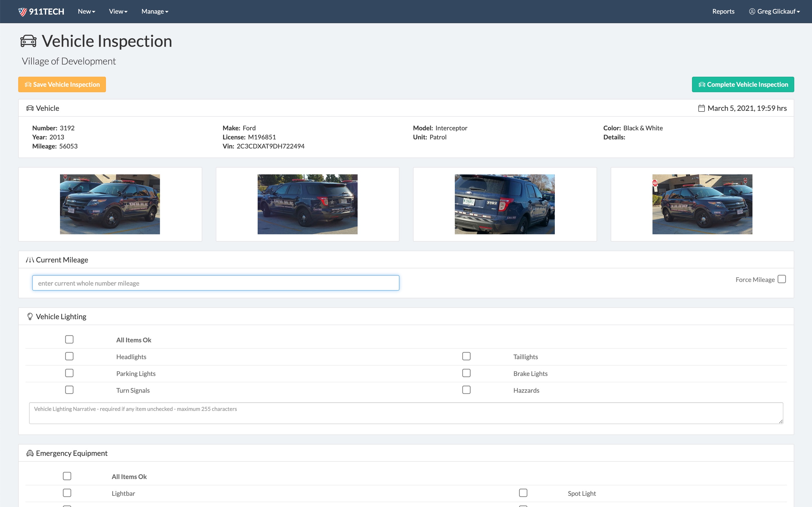This screenshot has width=812, height=507.
Task: Open the Greg Glickauf account menu
Action: (778, 11)
